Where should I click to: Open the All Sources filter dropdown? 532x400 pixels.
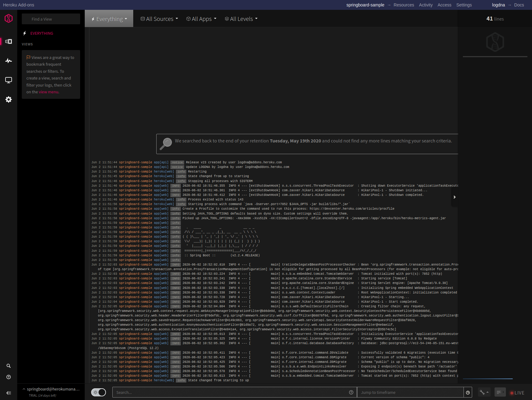pyautogui.click(x=159, y=19)
